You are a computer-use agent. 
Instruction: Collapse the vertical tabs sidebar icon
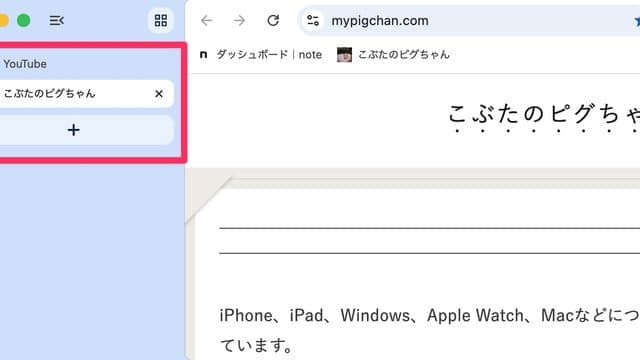tap(56, 20)
